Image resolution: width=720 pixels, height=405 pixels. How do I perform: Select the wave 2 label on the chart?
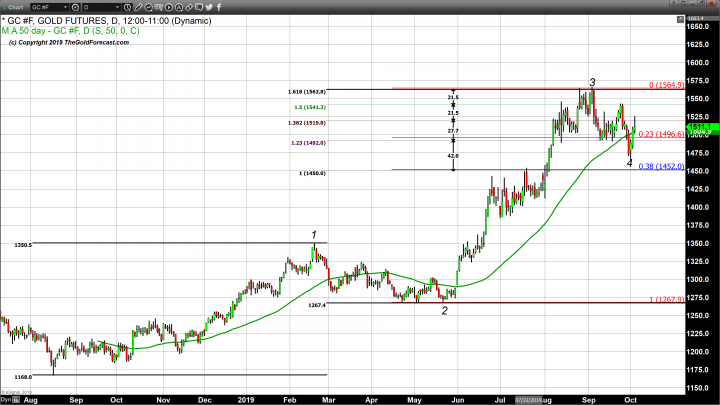coord(445,310)
